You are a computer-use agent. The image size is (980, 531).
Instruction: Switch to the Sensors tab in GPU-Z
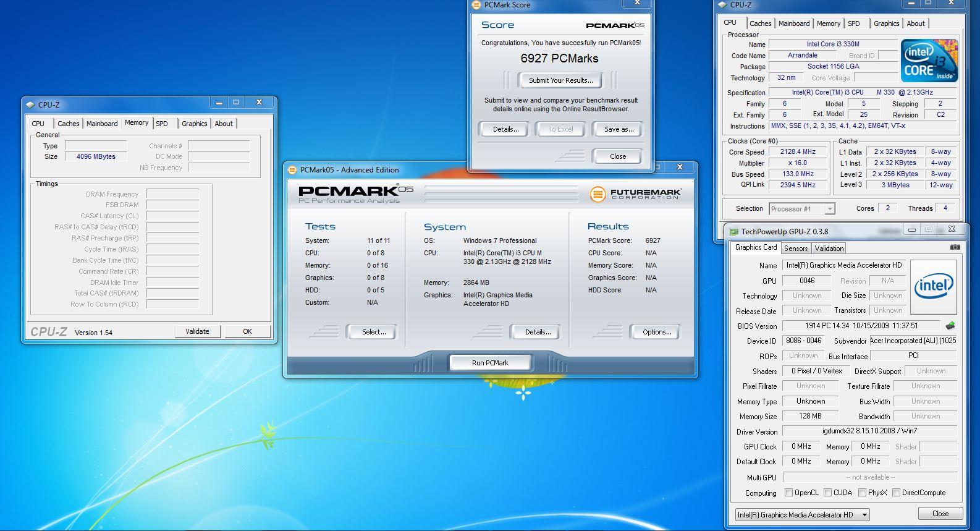pyautogui.click(x=796, y=249)
